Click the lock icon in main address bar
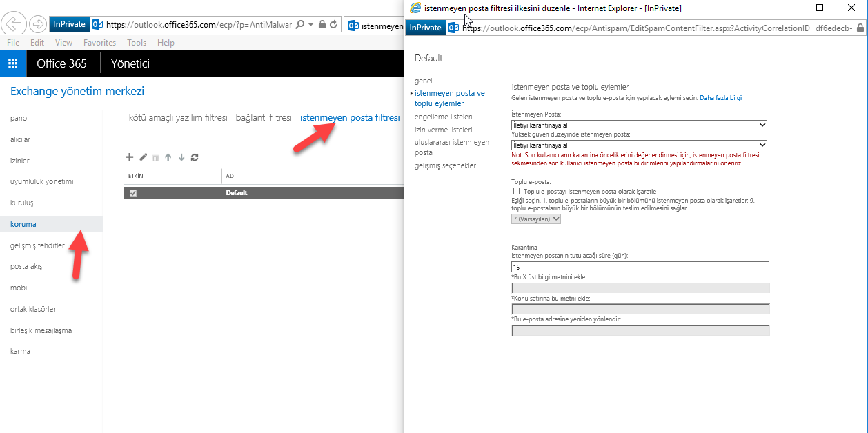Image resolution: width=868 pixels, height=433 pixels. click(322, 24)
